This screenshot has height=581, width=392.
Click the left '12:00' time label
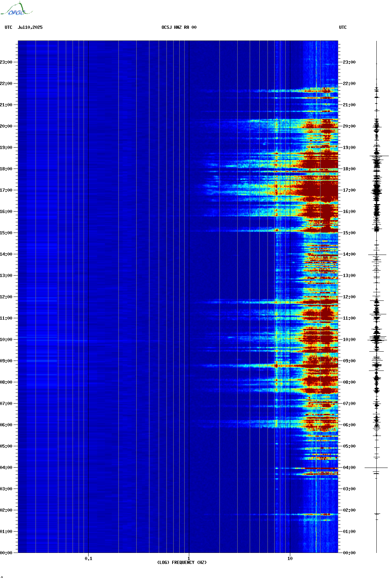click(x=6, y=297)
